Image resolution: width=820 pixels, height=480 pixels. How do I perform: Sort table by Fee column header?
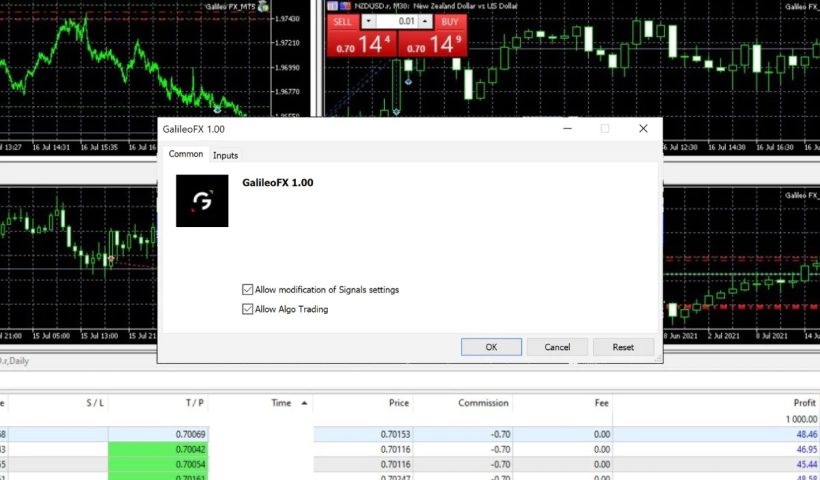point(601,403)
